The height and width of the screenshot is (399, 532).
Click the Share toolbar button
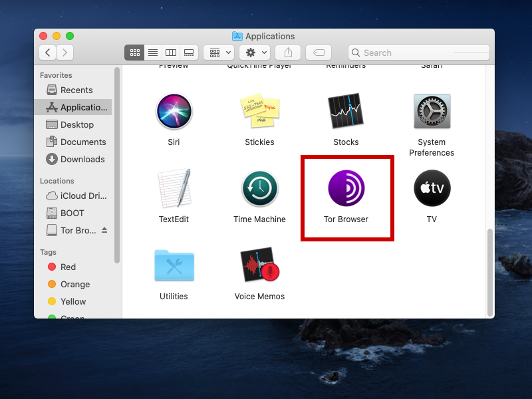coord(288,53)
